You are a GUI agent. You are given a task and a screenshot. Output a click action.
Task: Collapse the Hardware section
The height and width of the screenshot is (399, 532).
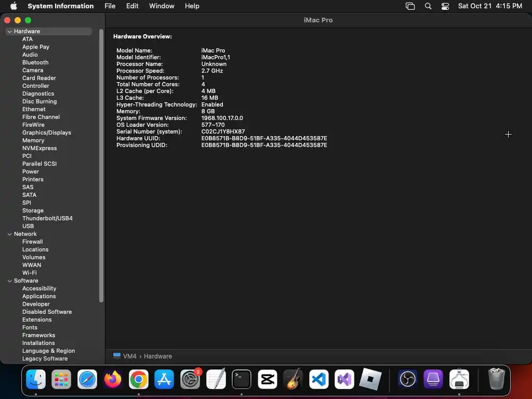point(9,31)
